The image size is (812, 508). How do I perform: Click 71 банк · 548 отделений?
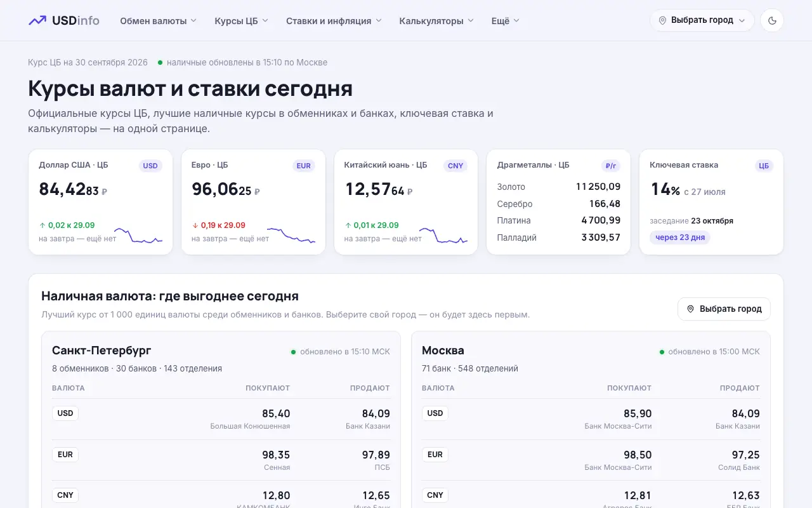pyautogui.click(x=470, y=368)
